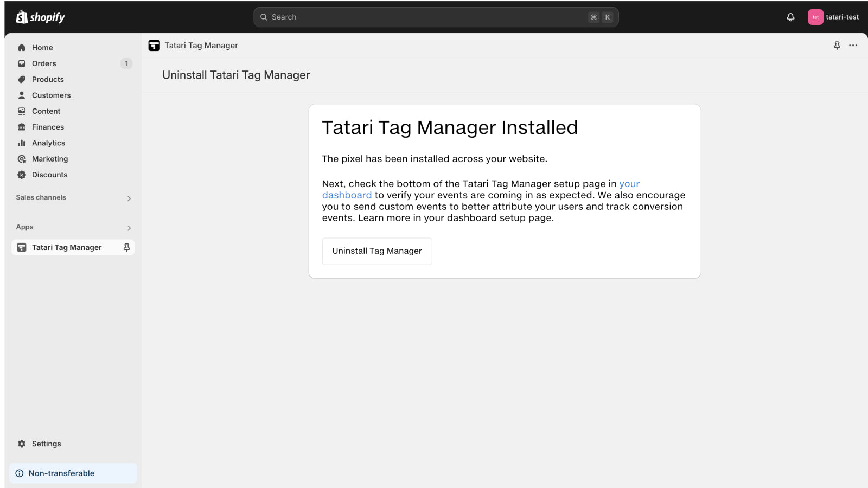Click the Customers person icon

click(22, 95)
